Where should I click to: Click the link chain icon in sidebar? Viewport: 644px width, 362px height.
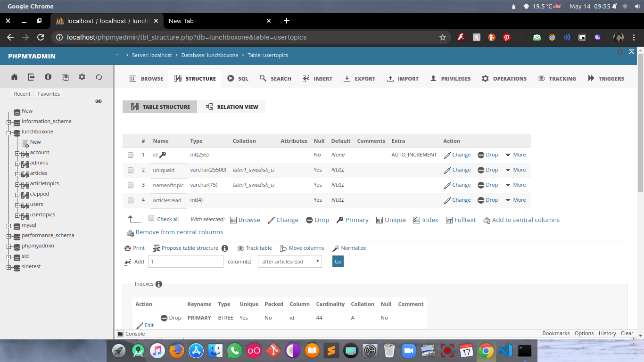point(99,101)
